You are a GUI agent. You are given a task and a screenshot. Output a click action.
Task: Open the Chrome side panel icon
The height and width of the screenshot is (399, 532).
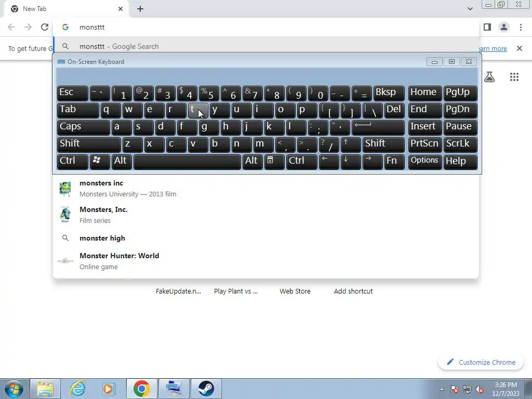(x=487, y=27)
